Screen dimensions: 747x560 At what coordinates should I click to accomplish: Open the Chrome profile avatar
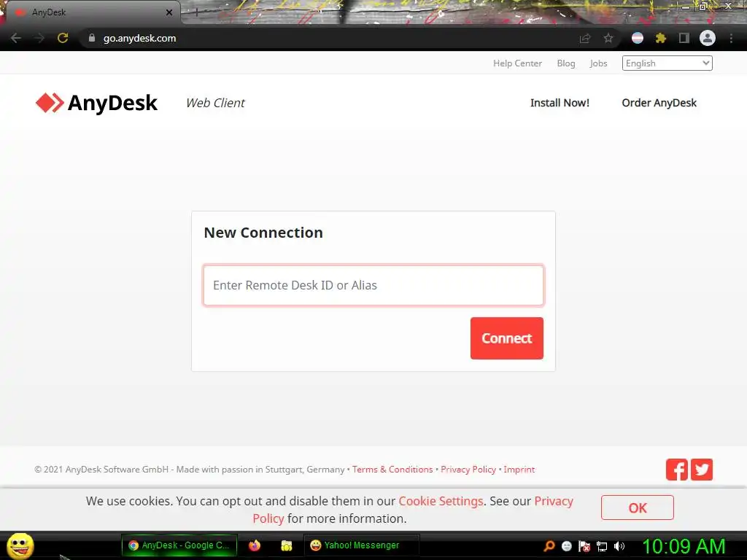click(708, 38)
